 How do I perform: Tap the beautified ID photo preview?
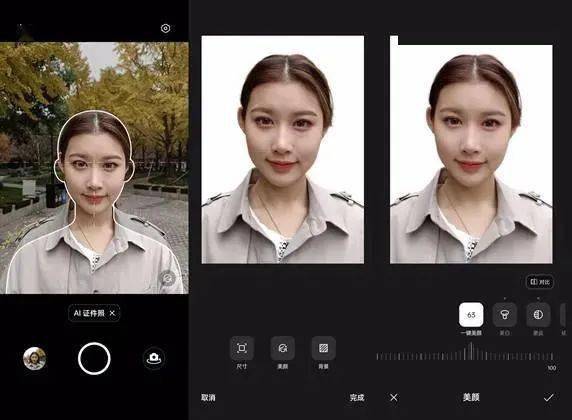471,150
